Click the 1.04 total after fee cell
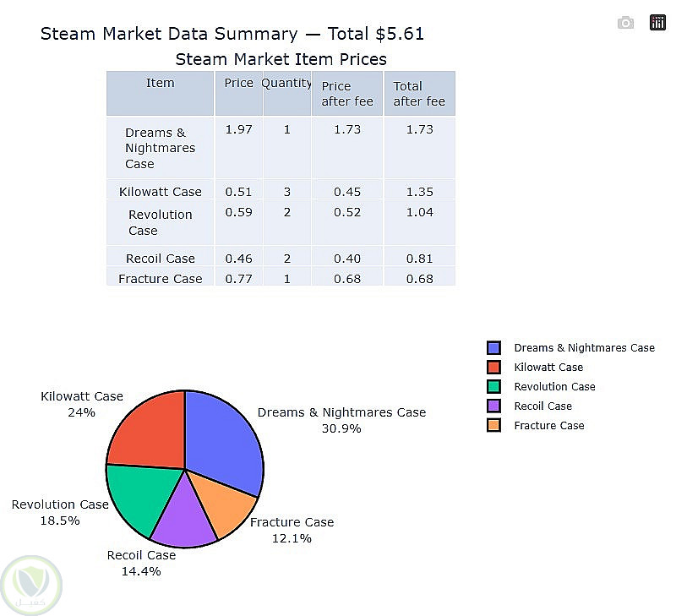Screen dimensions: 676x616 [419, 222]
